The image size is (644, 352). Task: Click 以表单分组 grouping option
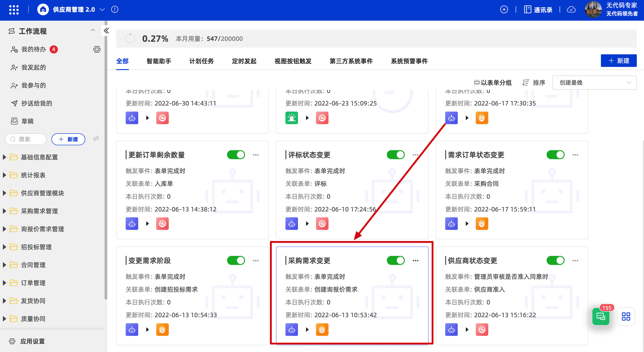click(x=493, y=83)
